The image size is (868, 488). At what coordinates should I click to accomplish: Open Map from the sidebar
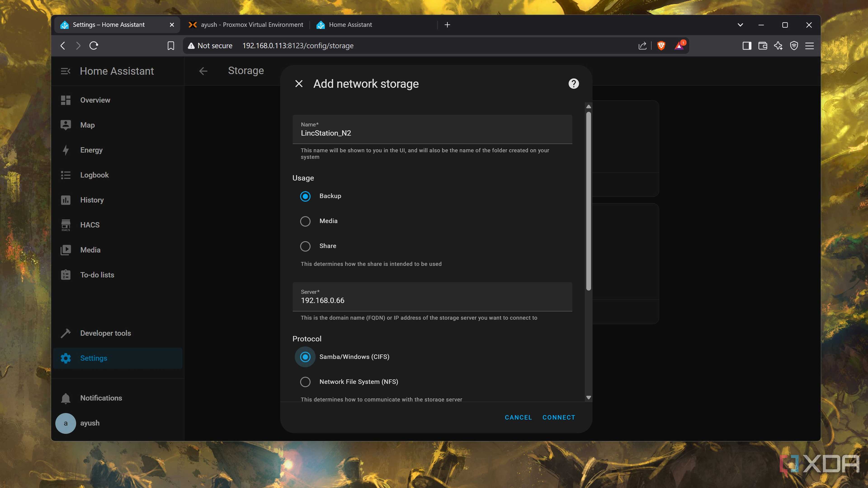(x=118, y=125)
